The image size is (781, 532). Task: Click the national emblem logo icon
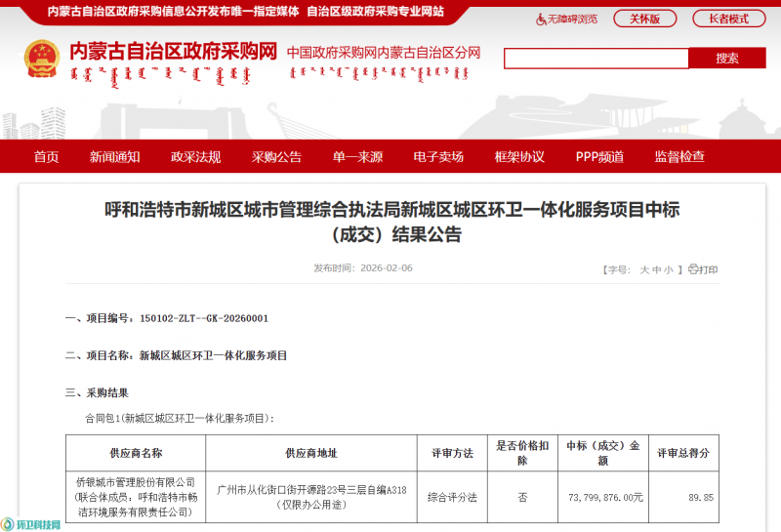coord(41,61)
